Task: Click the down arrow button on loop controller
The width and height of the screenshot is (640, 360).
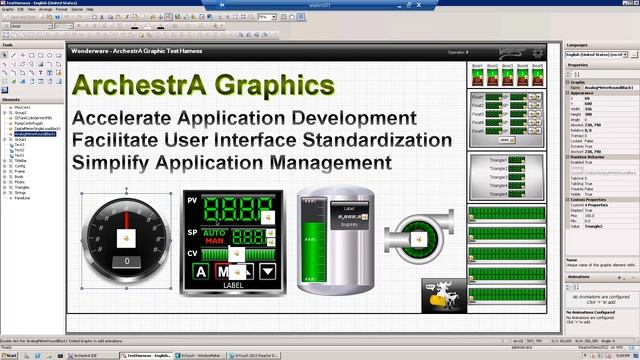Action: 268,271
